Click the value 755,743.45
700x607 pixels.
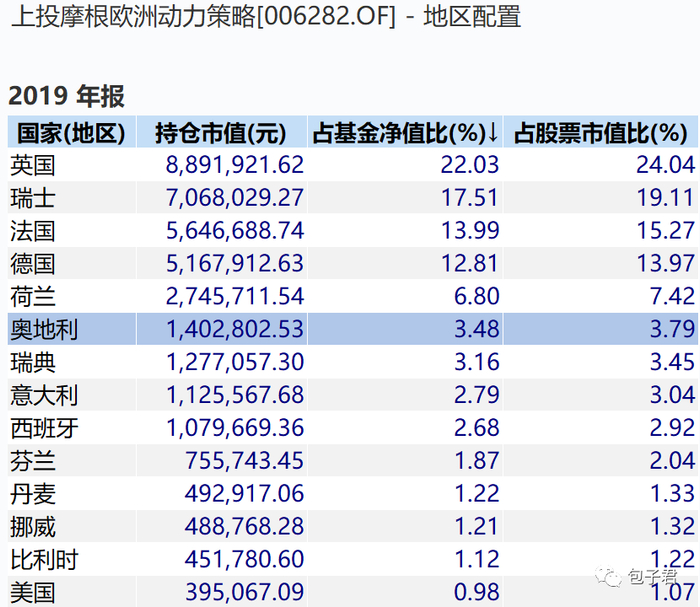point(244,461)
